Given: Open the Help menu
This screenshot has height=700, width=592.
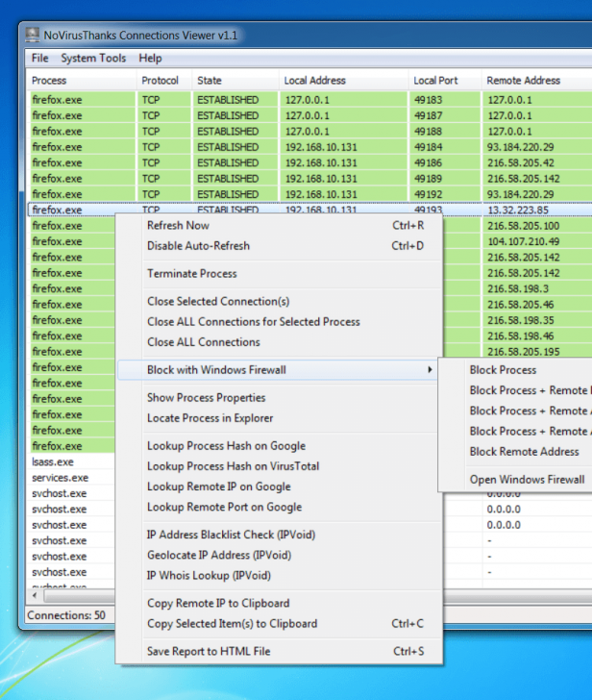Looking at the screenshot, I should (x=150, y=58).
